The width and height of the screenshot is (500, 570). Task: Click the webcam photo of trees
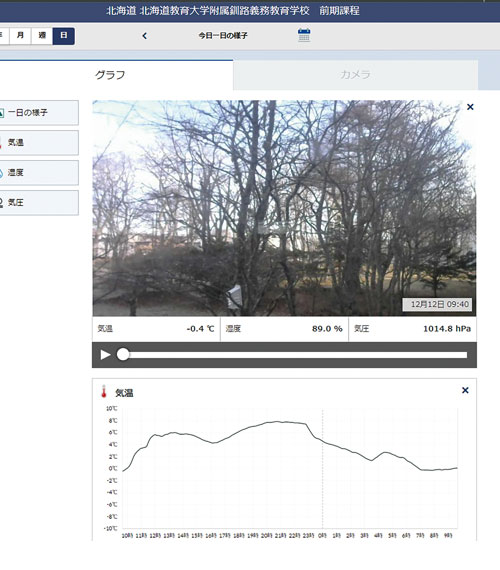[284, 208]
